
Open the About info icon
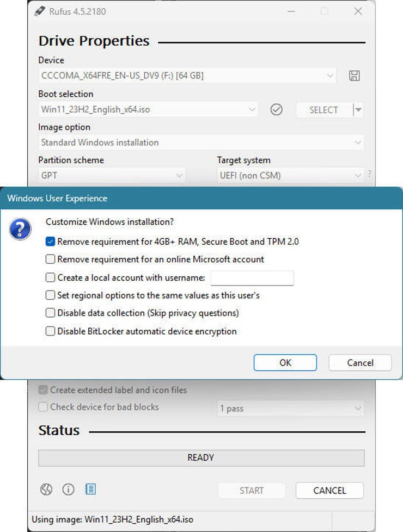[68, 490]
